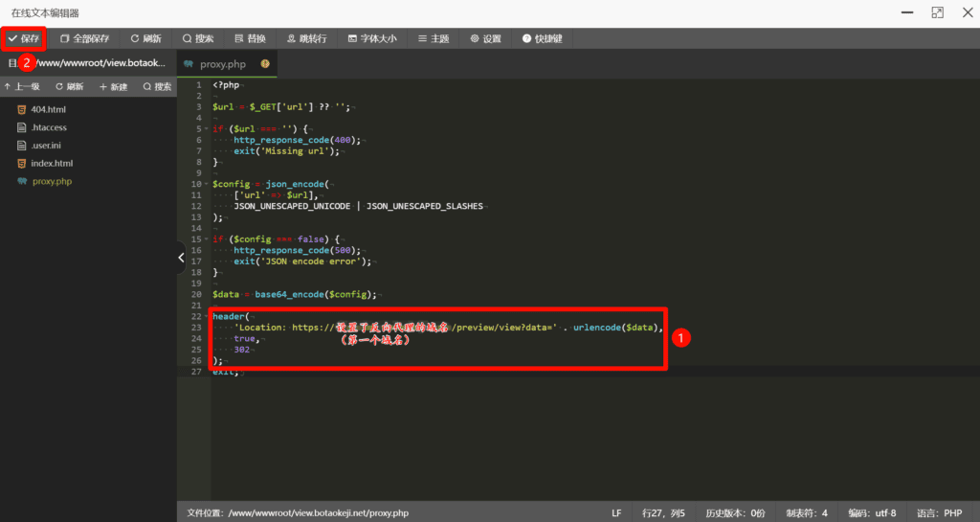The image size is (980, 522).
Task: Click 历史版本: 0份 in status bar
Action: 736,513
